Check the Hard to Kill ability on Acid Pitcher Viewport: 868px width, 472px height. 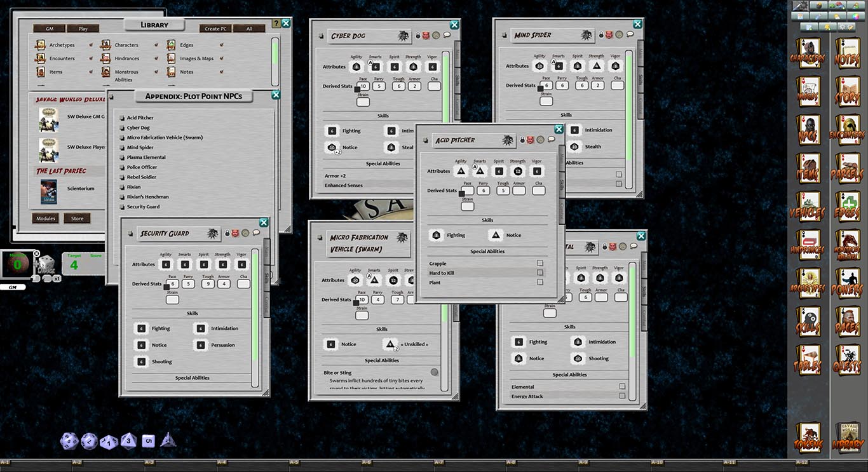(x=540, y=272)
